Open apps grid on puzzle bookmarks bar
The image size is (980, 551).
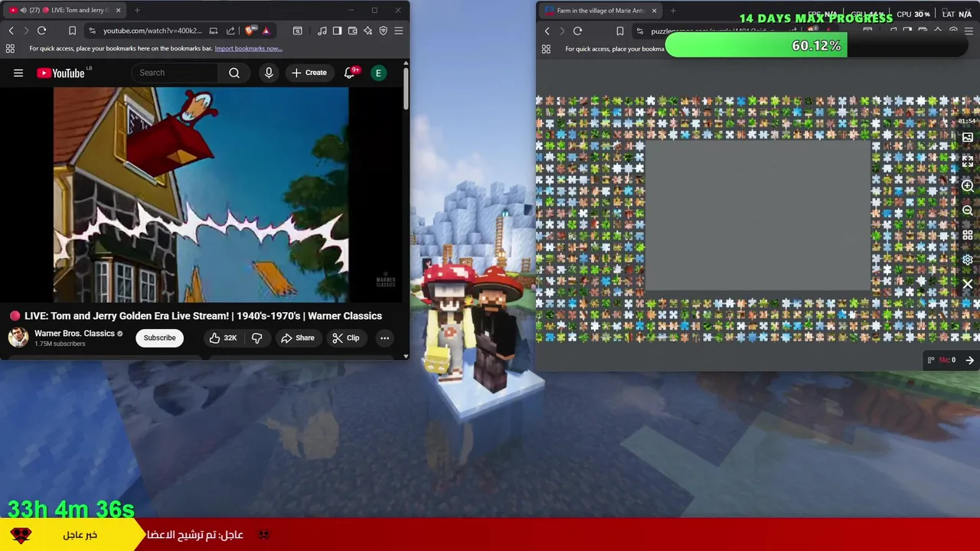[546, 49]
